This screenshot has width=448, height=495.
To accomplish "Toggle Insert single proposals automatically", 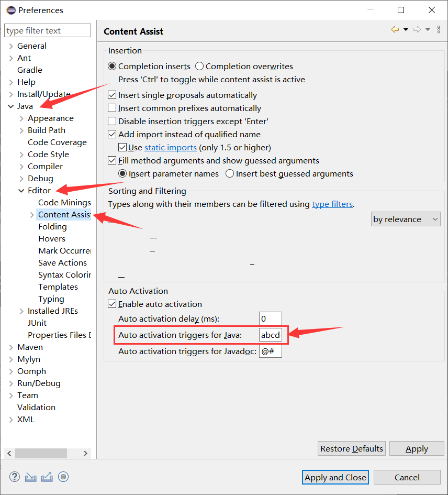I will [x=112, y=95].
